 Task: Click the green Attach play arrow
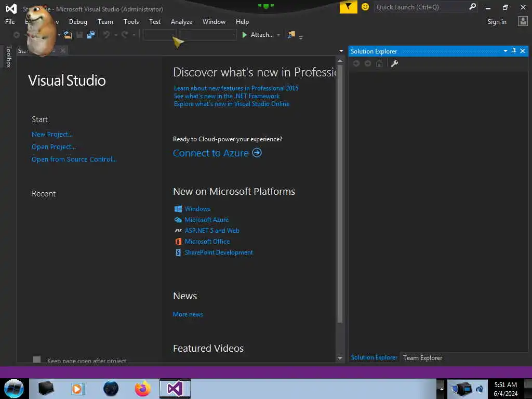pyautogui.click(x=244, y=35)
